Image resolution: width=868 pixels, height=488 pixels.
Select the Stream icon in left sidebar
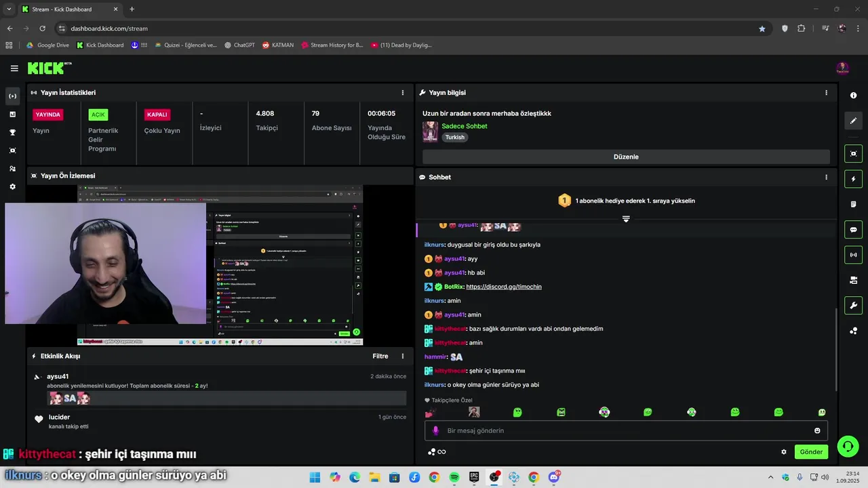click(12, 96)
